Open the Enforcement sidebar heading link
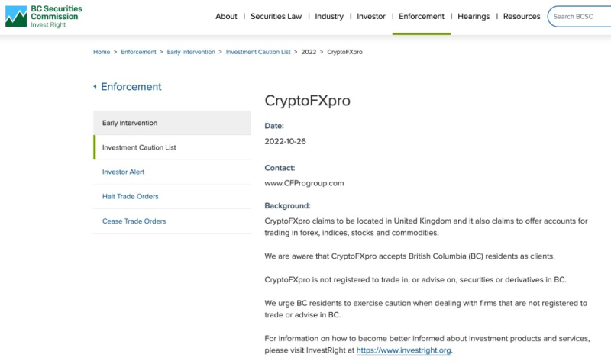611x364 pixels. (x=131, y=86)
